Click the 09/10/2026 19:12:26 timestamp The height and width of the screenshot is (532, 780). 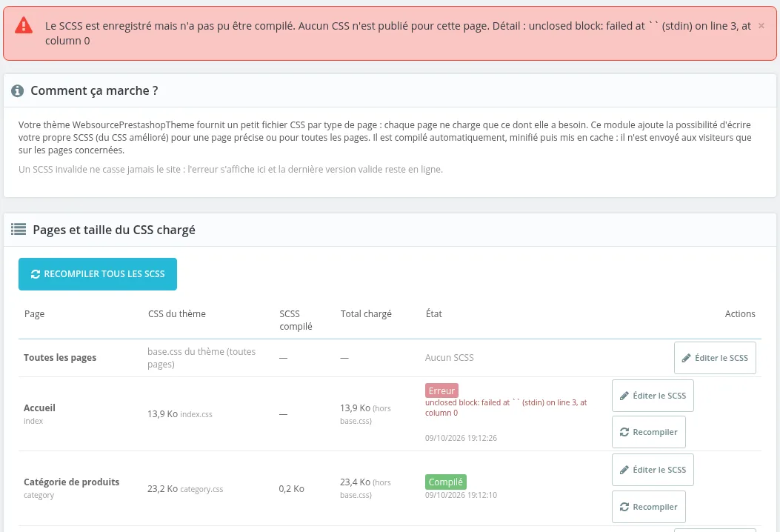(461, 438)
